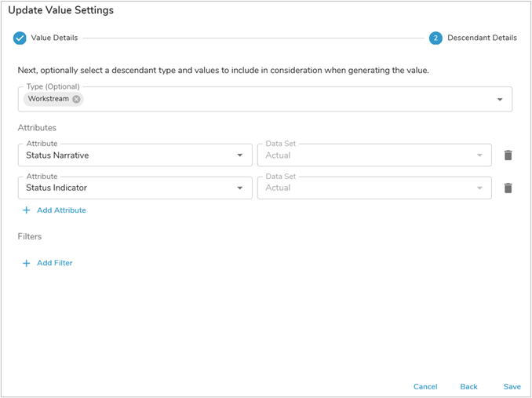Open Data Set dropdown in Status Narrative row

pyautogui.click(x=373, y=155)
